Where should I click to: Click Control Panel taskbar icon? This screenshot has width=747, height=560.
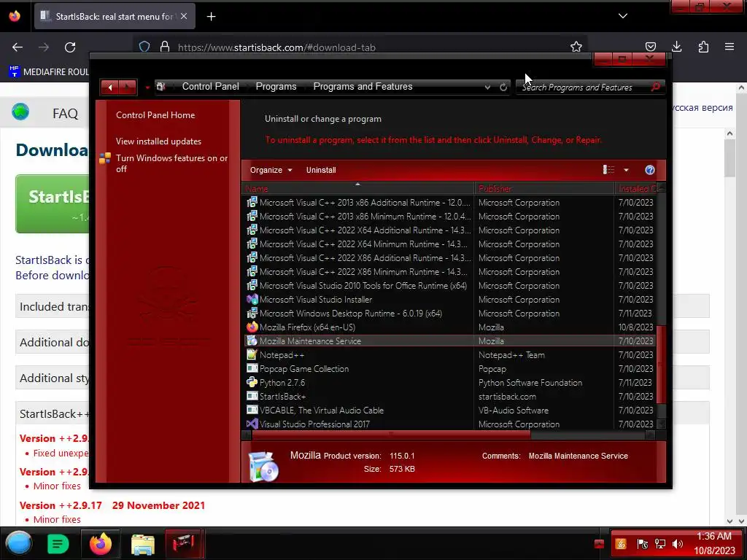coord(184,543)
